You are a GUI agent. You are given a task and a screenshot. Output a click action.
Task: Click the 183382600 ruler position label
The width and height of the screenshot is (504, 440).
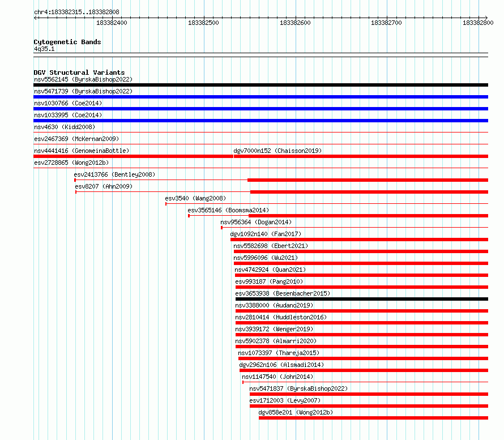[295, 23]
